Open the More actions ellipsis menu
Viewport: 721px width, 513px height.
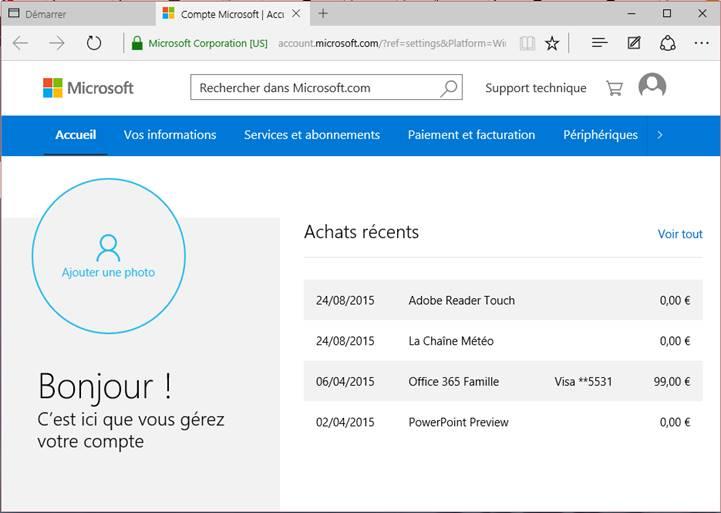[701, 43]
